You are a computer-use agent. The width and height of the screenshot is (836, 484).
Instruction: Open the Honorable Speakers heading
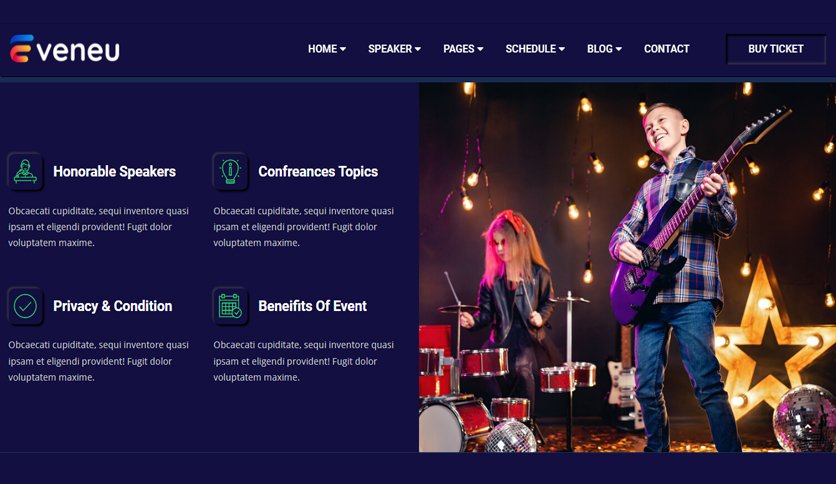[114, 172]
